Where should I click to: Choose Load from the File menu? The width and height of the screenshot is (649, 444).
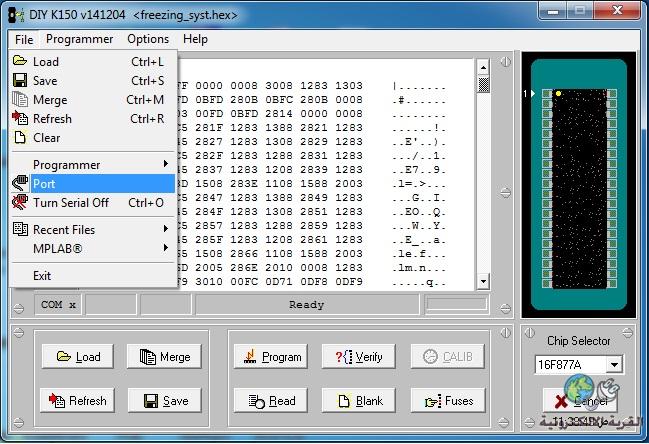tap(94, 62)
